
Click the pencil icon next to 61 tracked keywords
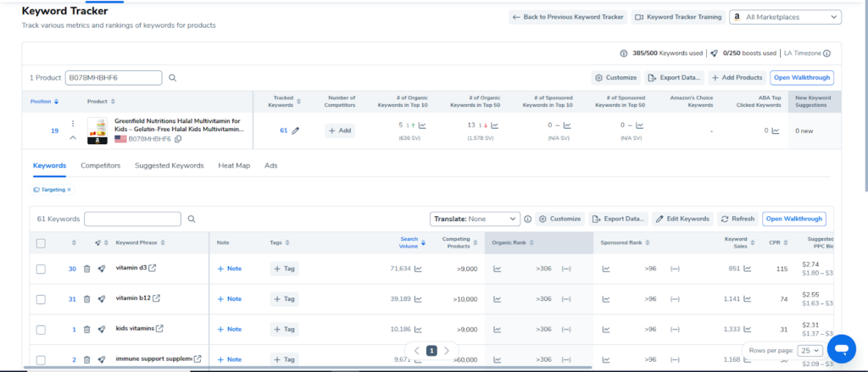296,130
